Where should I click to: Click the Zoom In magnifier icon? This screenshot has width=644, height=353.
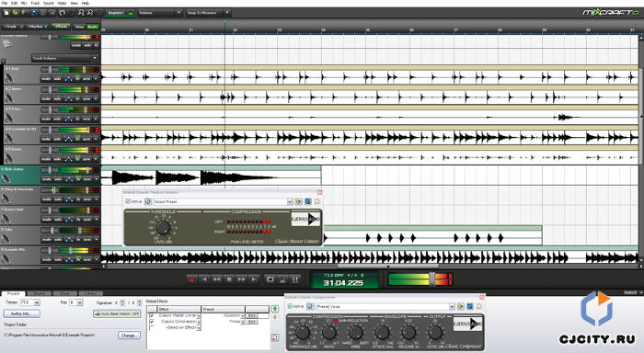[x=81, y=13]
